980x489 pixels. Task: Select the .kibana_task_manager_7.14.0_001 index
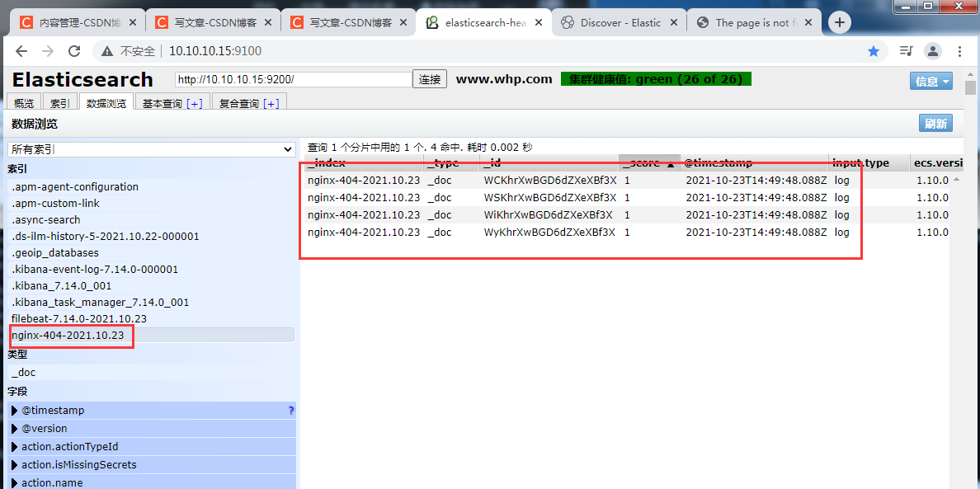coord(151,303)
